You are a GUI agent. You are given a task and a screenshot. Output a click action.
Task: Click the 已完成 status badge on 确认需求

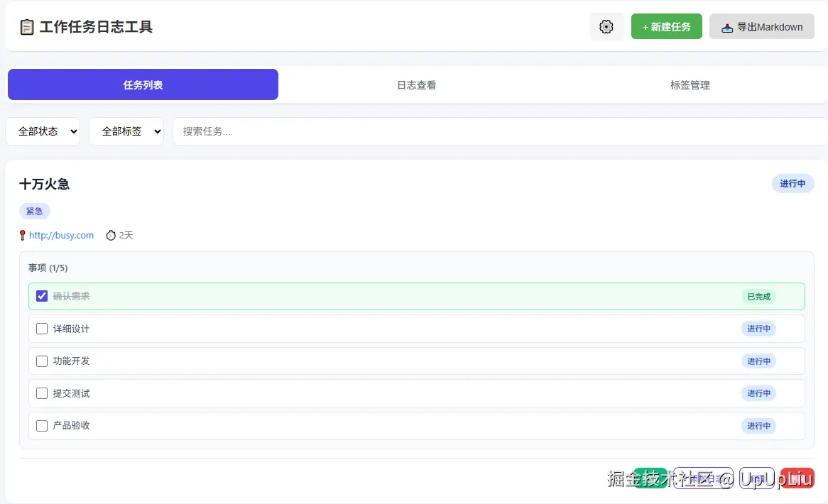coord(758,296)
